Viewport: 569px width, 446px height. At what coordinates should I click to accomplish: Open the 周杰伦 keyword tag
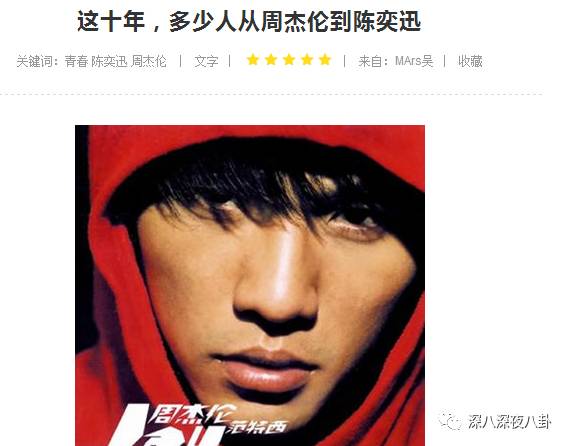coord(149,61)
